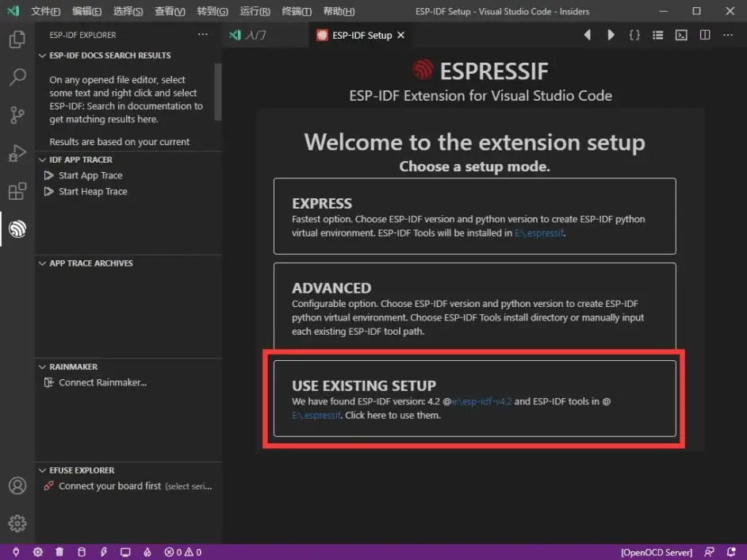
Task: Open Problems via errors and warnings count
Action: (x=183, y=552)
